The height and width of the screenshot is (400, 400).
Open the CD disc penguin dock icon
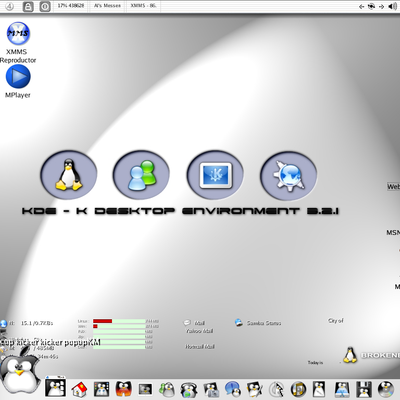(x=386, y=389)
